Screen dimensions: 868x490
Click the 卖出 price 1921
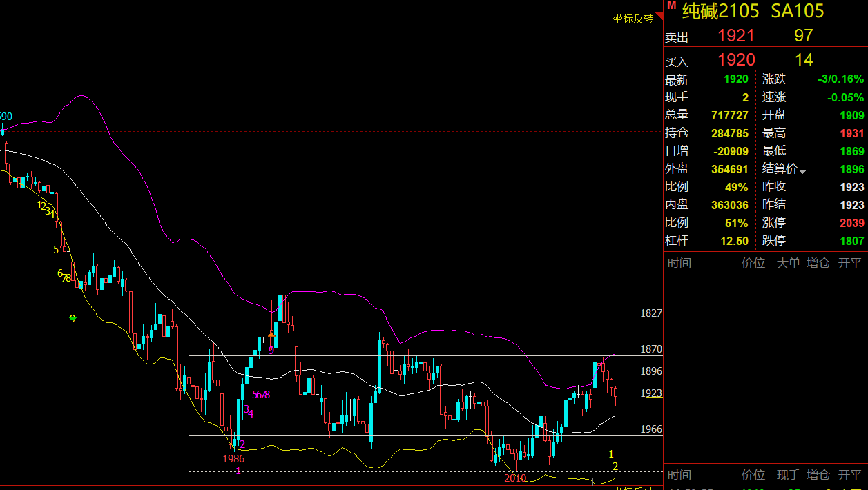[736, 36]
